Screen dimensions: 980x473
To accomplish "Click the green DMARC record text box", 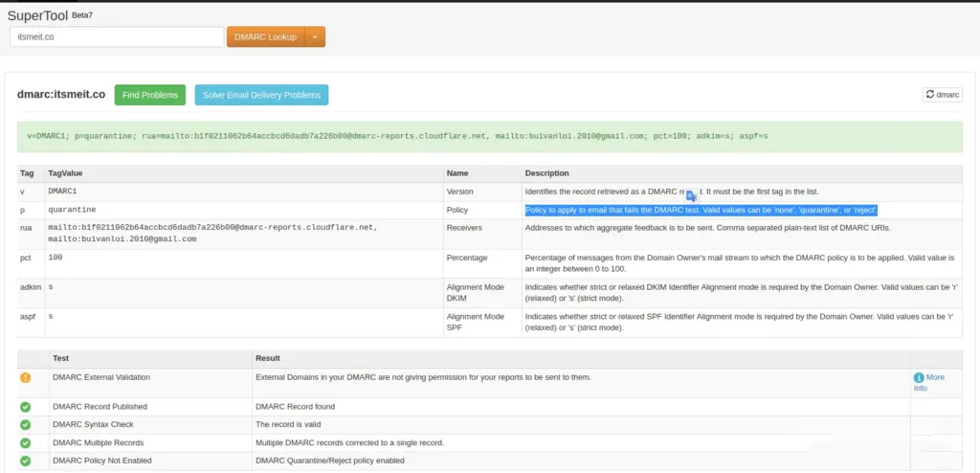I will [489, 136].
